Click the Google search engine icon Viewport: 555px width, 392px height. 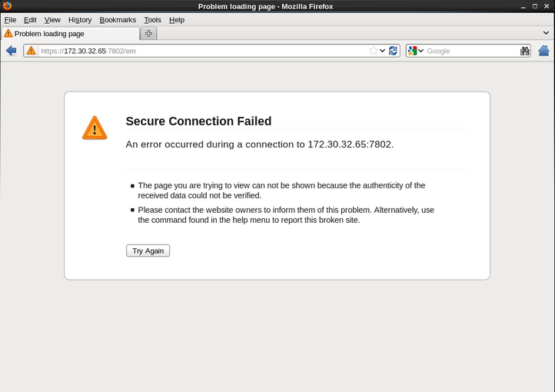point(413,51)
